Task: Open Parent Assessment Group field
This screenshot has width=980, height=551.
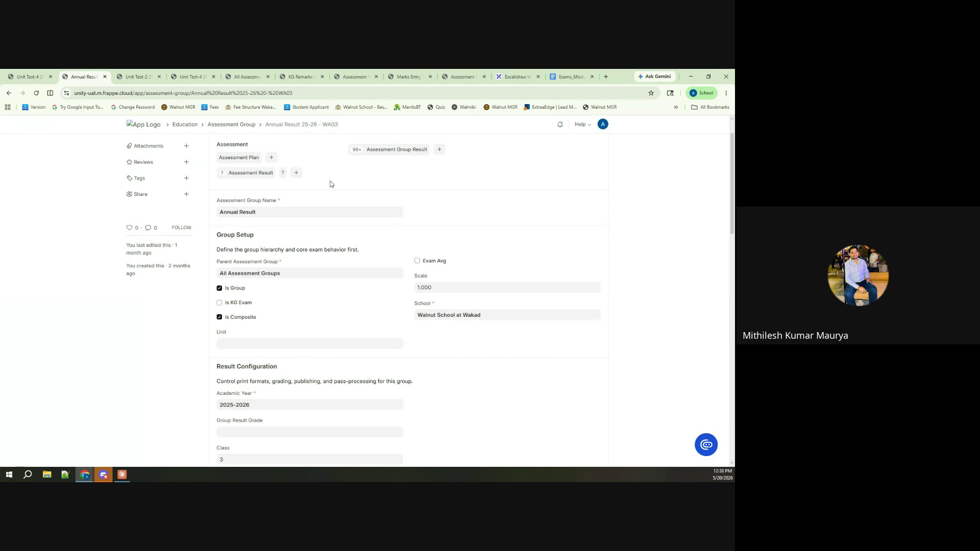Action: pos(310,273)
